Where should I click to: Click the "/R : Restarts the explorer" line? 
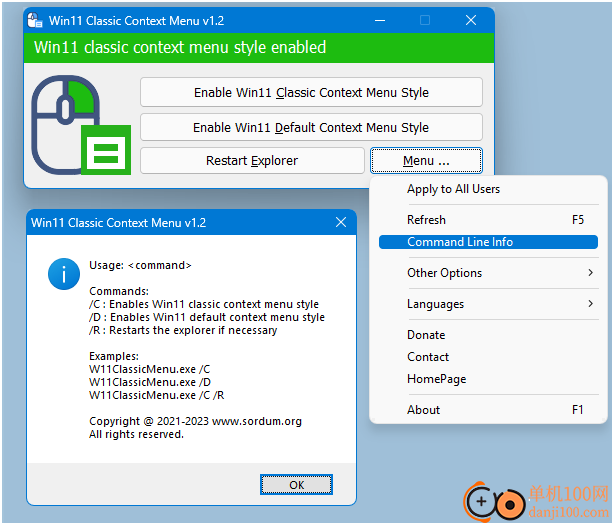(183, 330)
